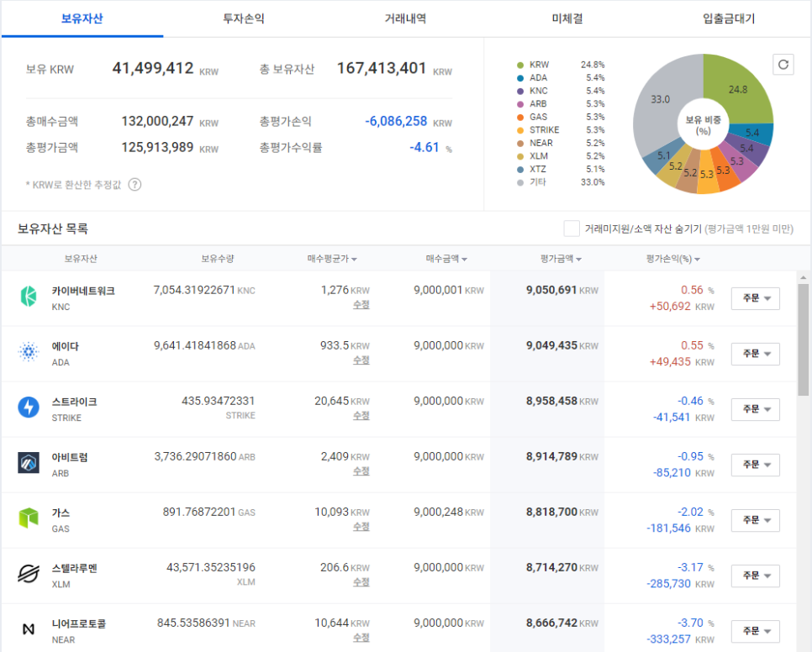Image resolution: width=812 pixels, height=652 pixels.
Task: Click 수정 link for ARB average price
Action: pyautogui.click(x=361, y=471)
